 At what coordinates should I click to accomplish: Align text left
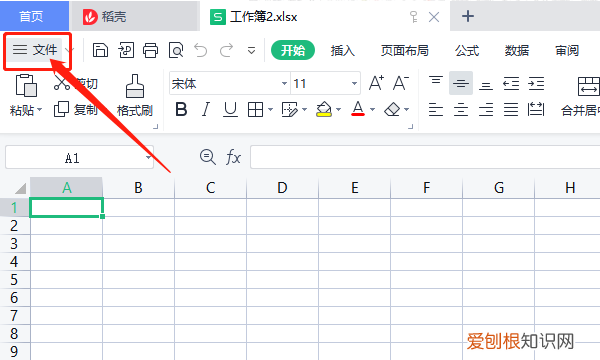point(436,110)
